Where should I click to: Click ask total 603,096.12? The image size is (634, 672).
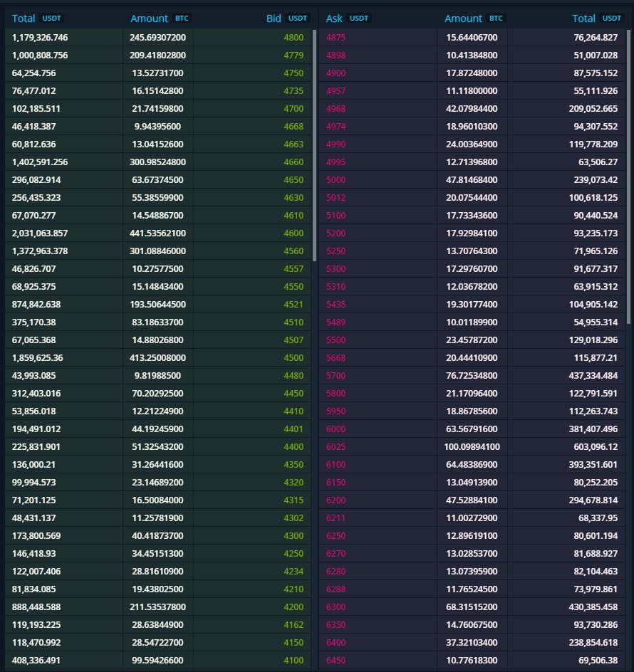[x=596, y=446]
